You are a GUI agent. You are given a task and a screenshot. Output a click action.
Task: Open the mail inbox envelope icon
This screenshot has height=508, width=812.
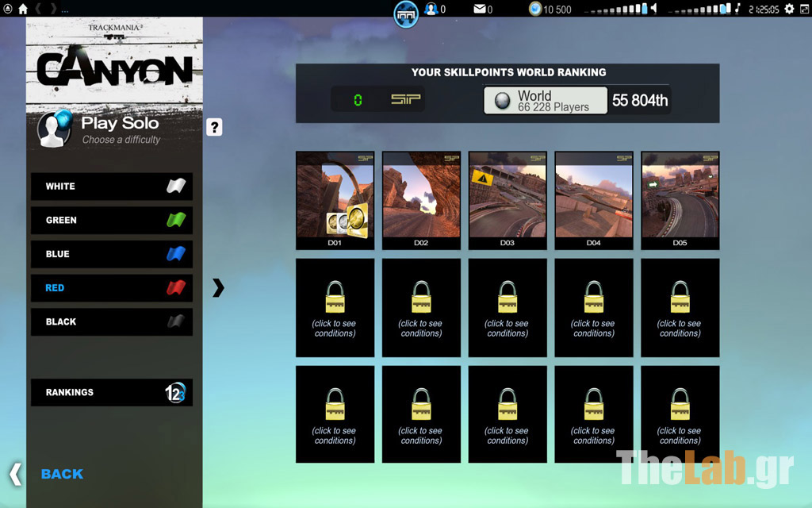[480, 9]
